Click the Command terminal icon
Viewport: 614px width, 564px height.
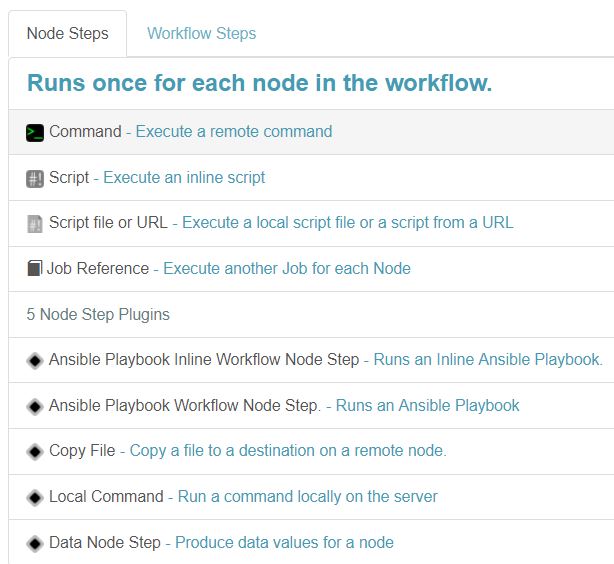[35, 132]
